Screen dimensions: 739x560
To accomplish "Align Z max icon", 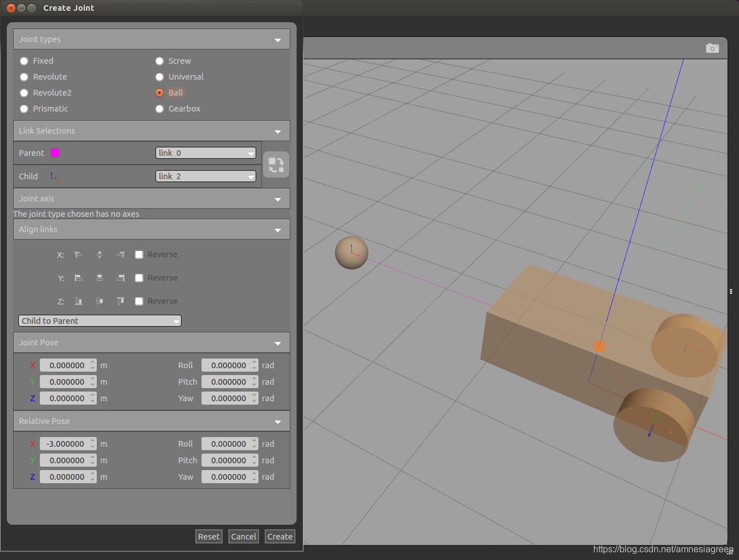I will pyautogui.click(x=121, y=301).
